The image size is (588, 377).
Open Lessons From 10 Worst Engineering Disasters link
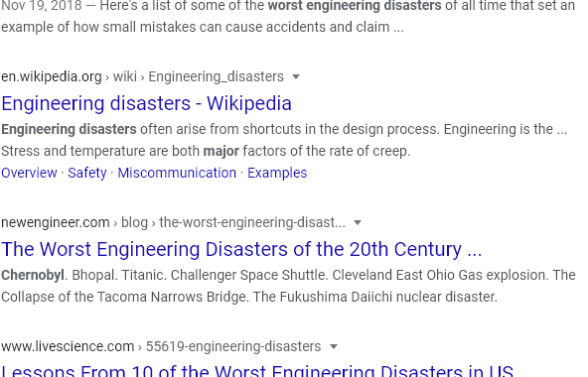point(257,370)
